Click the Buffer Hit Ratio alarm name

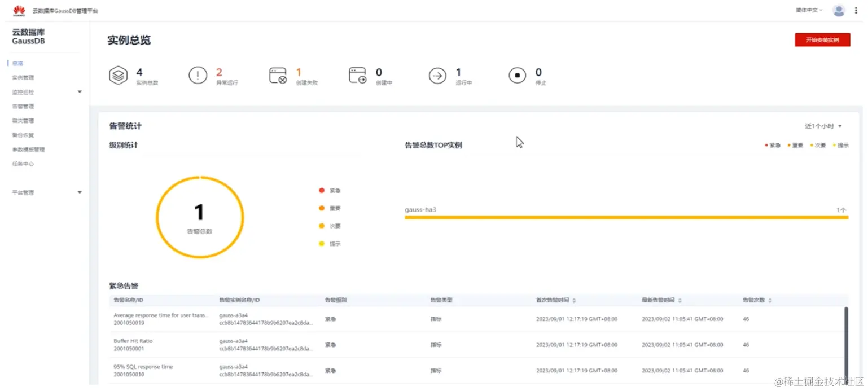click(x=133, y=341)
